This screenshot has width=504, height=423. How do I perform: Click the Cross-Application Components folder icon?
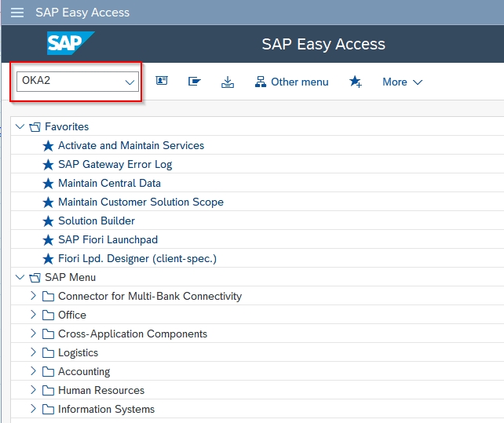pyautogui.click(x=48, y=334)
